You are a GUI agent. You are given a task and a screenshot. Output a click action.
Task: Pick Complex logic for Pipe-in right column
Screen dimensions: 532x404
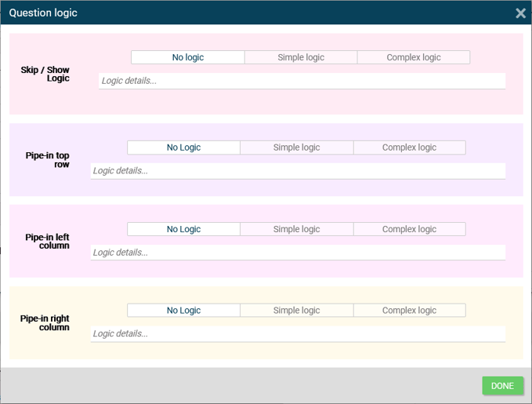click(409, 311)
